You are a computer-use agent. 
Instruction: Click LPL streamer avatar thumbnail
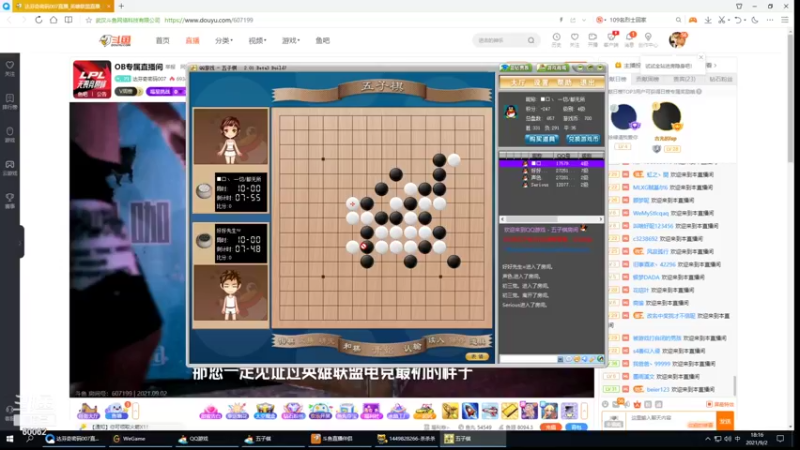(x=92, y=79)
